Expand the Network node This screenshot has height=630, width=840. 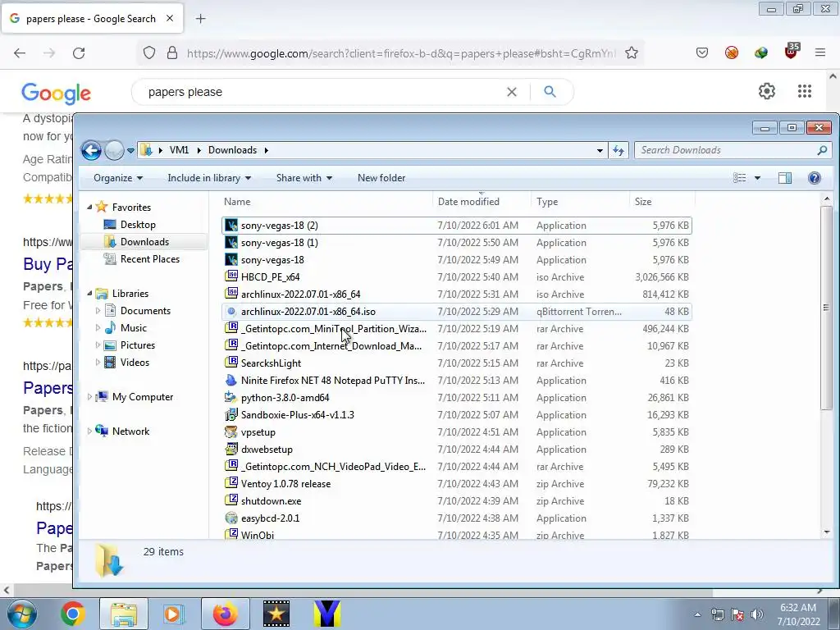[x=89, y=431]
